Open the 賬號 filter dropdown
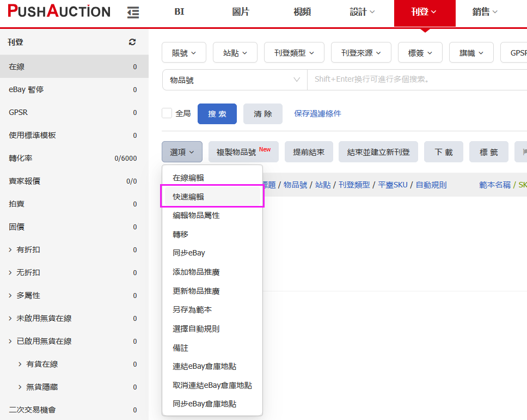The image size is (527, 420). (184, 52)
